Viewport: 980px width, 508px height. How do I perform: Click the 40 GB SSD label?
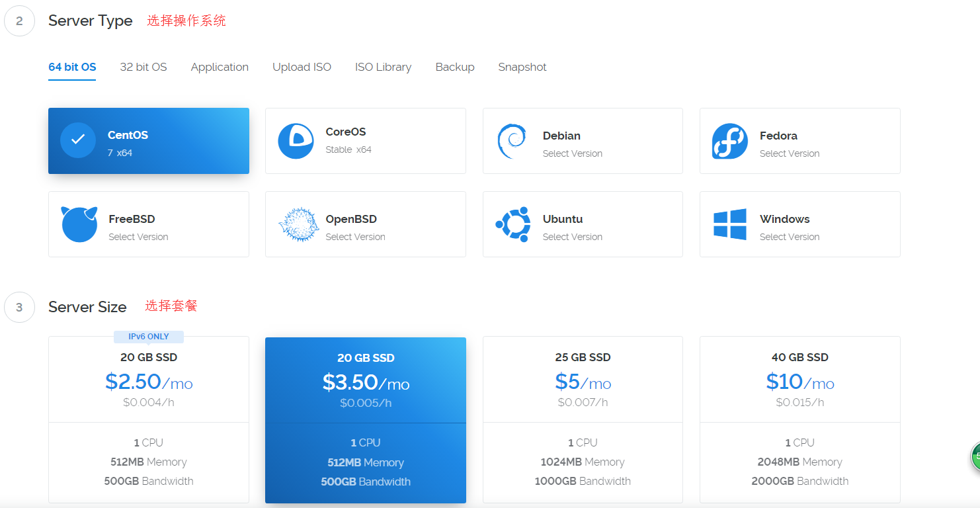(800, 357)
